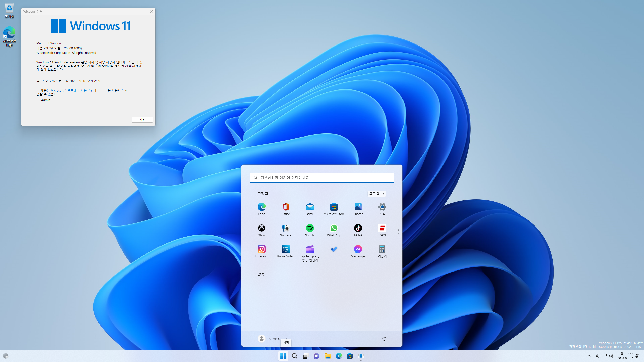Click 확인 button in Windows 정보 dialog

[x=142, y=119]
